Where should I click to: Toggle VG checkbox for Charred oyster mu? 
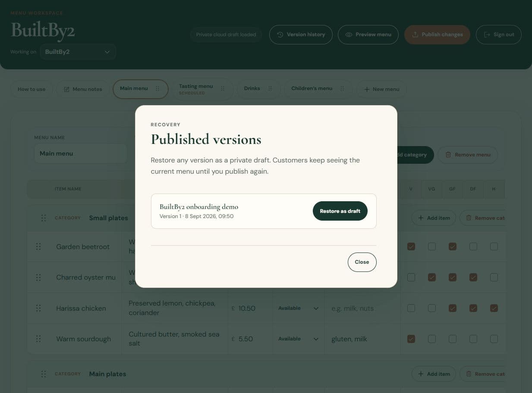click(432, 278)
